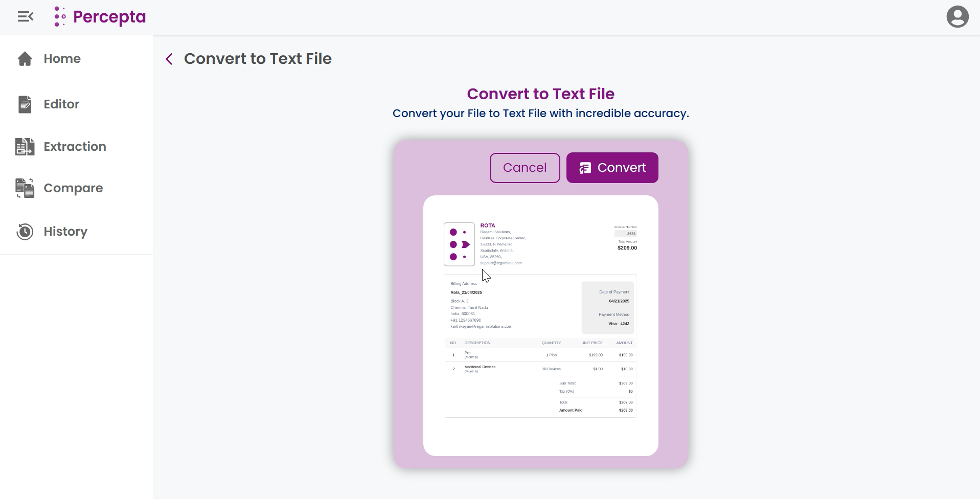Open the Editor tool from the sidebar
This screenshot has width=980, height=499.
point(61,104)
